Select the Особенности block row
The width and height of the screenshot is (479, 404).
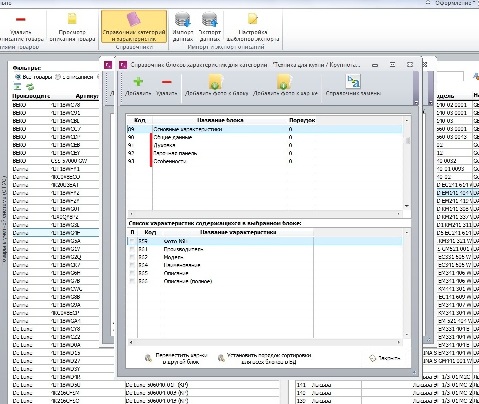point(265,161)
